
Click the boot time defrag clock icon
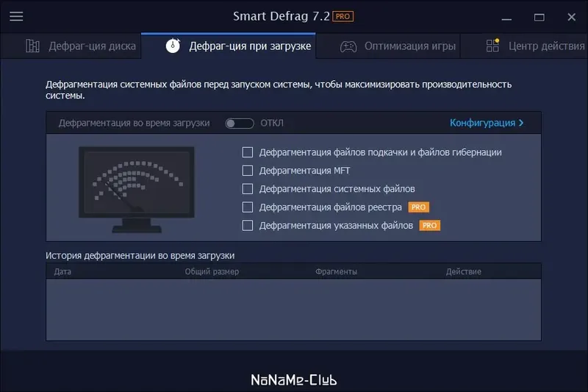[x=173, y=46]
